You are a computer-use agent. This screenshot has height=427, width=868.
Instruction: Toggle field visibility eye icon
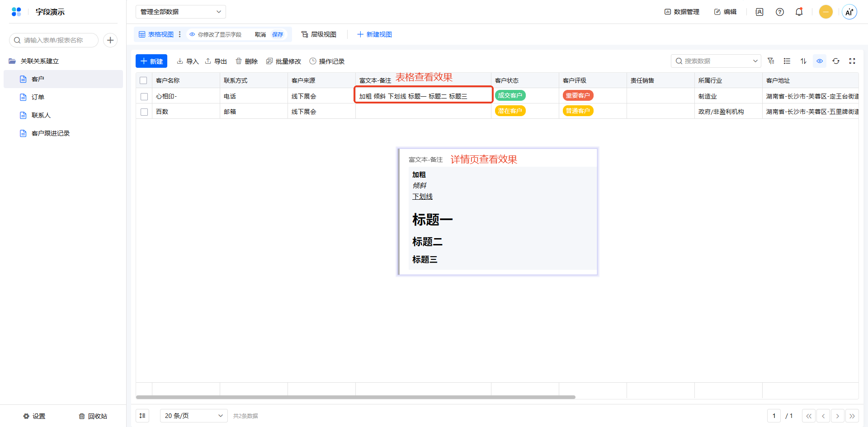click(820, 61)
